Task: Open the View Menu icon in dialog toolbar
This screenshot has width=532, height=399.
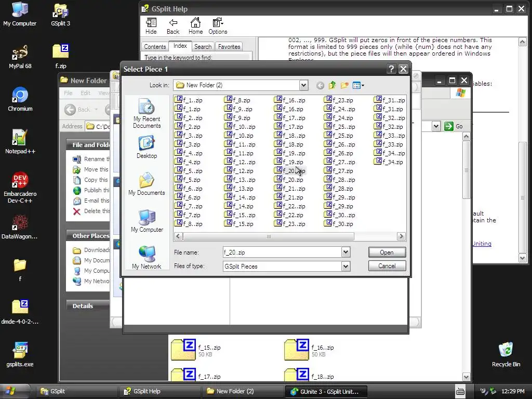Action: coord(358,85)
